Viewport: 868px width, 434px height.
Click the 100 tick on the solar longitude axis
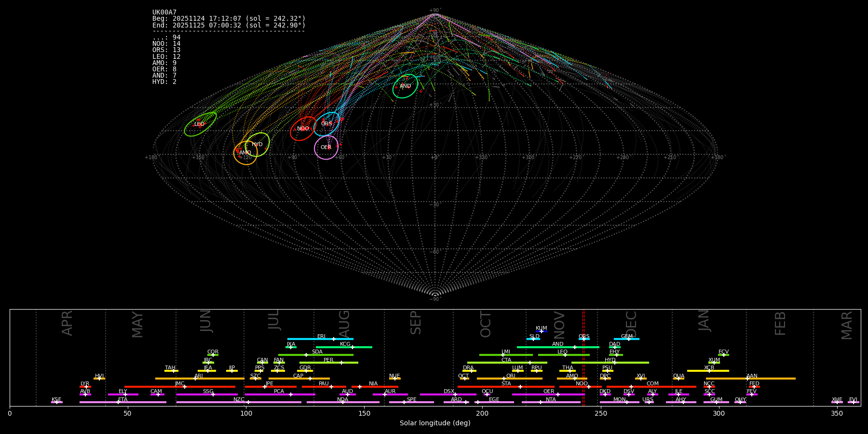246,413
